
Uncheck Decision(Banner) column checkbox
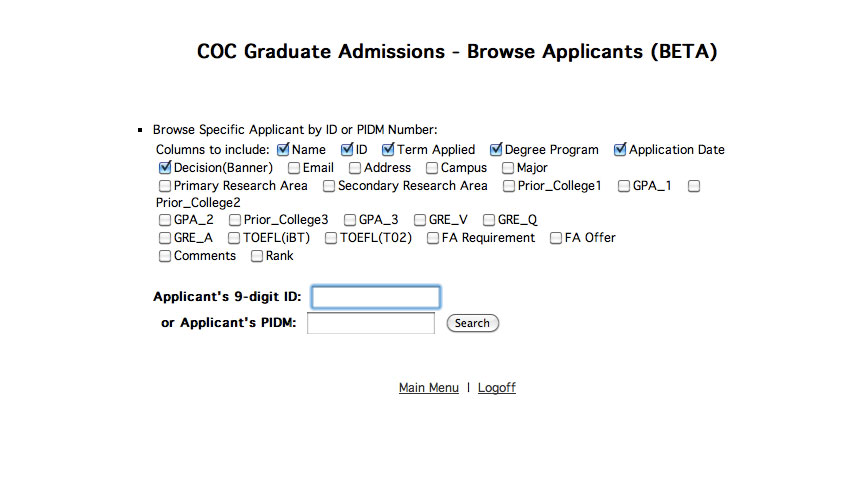[x=165, y=168]
